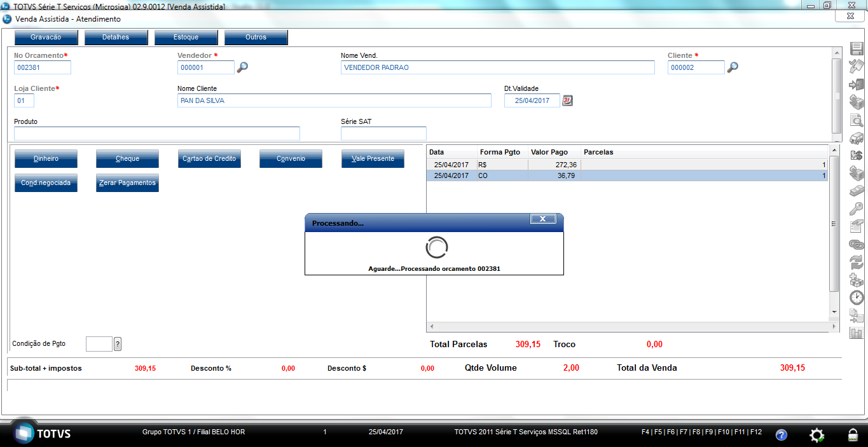The height and width of the screenshot is (447, 868).
Task: Select payment row with CO 36,79
Action: (x=628, y=175)
